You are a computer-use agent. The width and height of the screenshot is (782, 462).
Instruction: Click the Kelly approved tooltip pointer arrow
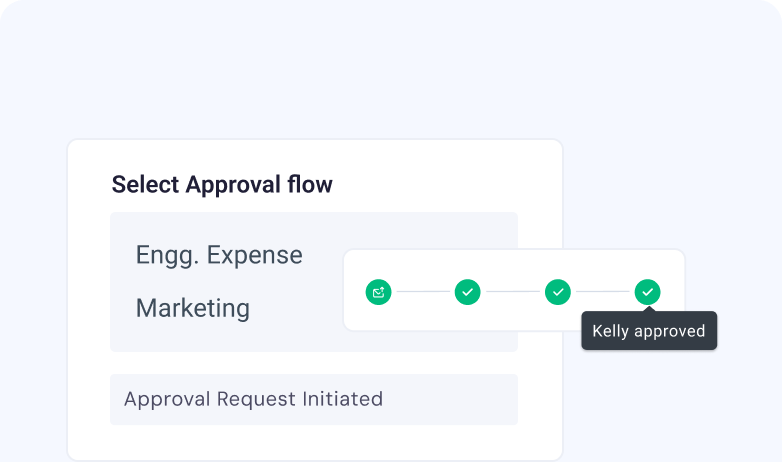[x=647, y=311]
